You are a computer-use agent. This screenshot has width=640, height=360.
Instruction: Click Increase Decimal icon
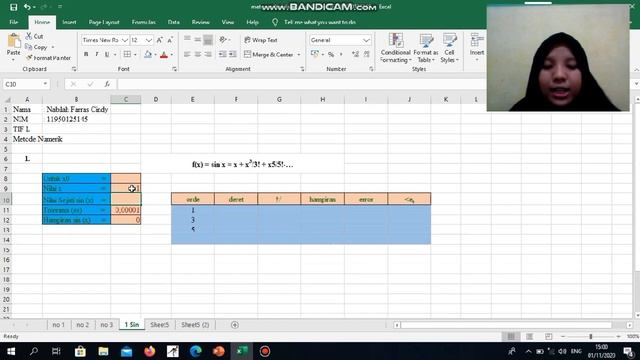click(355, 54)
